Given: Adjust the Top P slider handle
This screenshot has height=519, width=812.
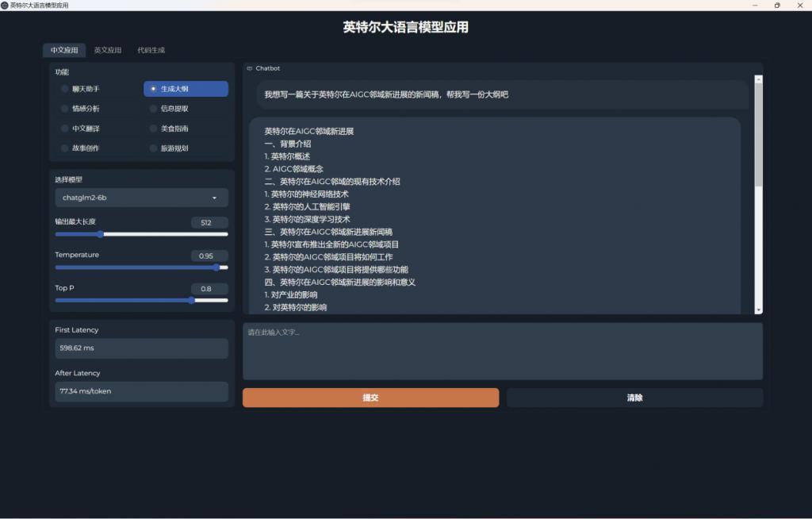Looking at the screenshot, I should coord(191,301).
